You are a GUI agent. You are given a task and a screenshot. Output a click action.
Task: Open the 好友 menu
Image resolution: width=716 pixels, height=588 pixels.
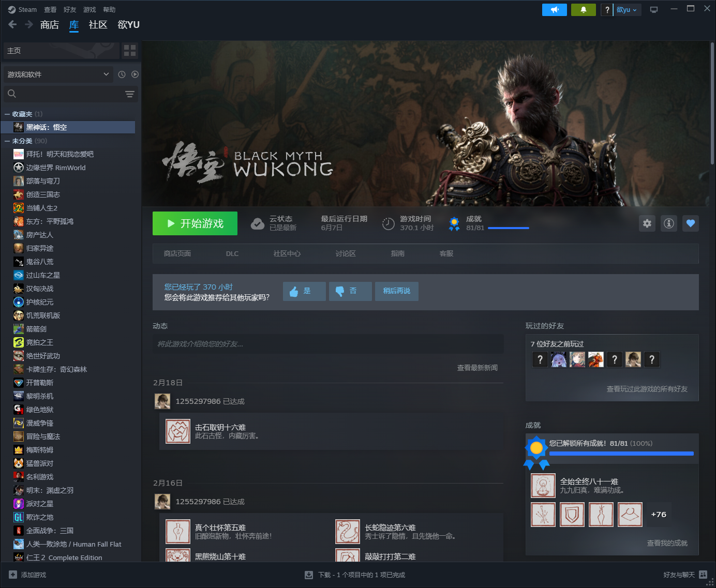coord(70,10)
